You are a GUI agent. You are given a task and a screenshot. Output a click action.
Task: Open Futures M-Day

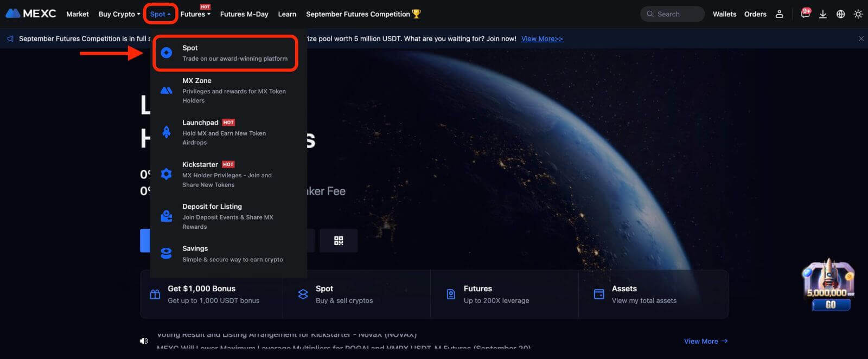pyautogui.click(x=244, y=14)
